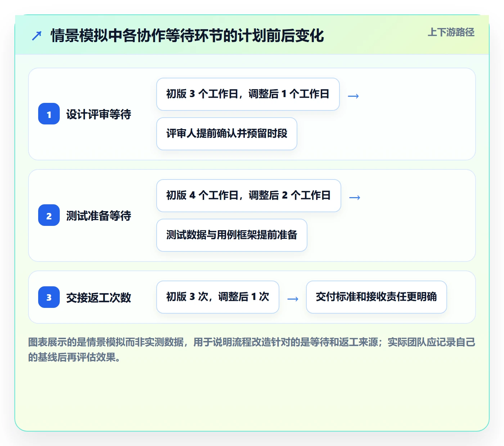Image resolution: width=504 pixels, height=446 pixels.
Task: Click the trend arrow icon beside the title
Action: point(37,36)
